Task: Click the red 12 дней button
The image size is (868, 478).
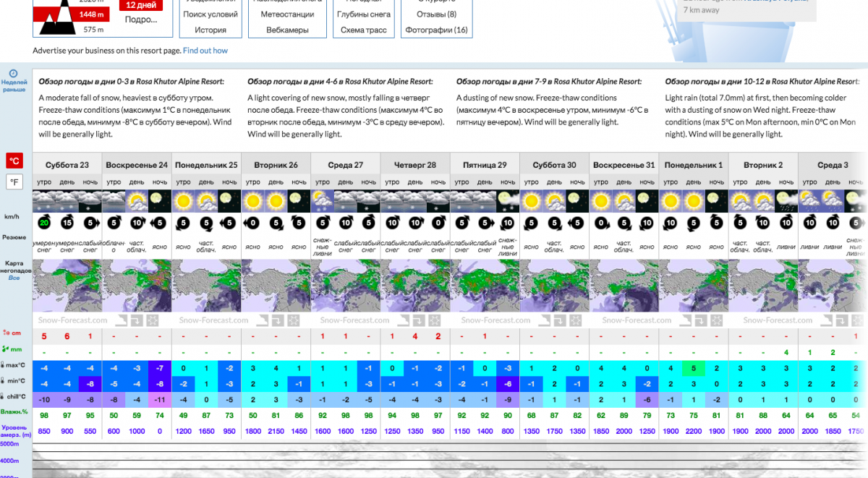Action: [x=141, y=4]
